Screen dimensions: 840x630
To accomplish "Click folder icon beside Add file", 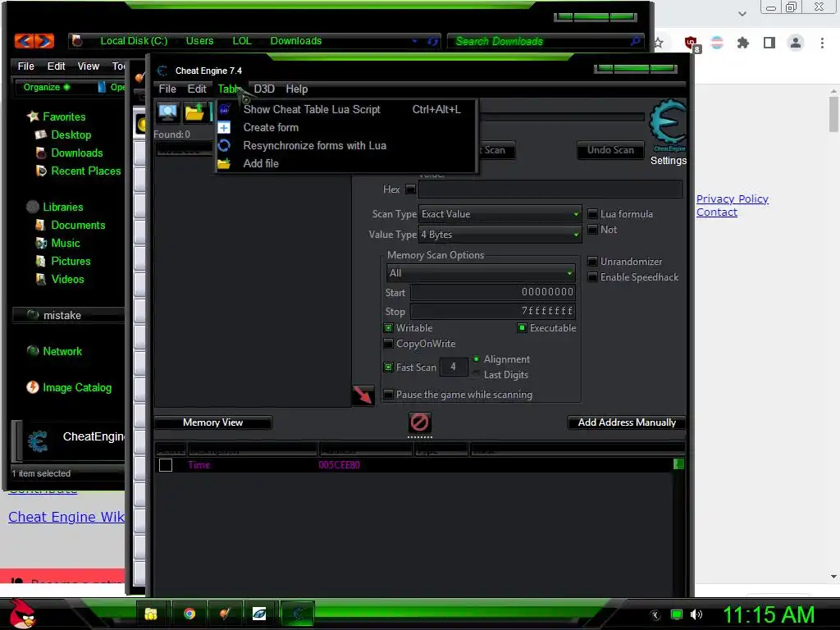I will pyautogui.click(x=224, y=164).
